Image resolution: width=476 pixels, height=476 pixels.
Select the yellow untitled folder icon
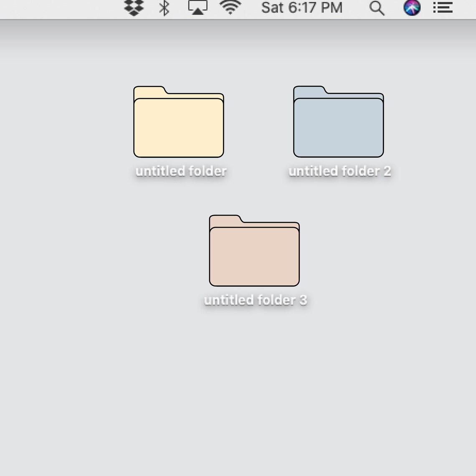[178, 123]
